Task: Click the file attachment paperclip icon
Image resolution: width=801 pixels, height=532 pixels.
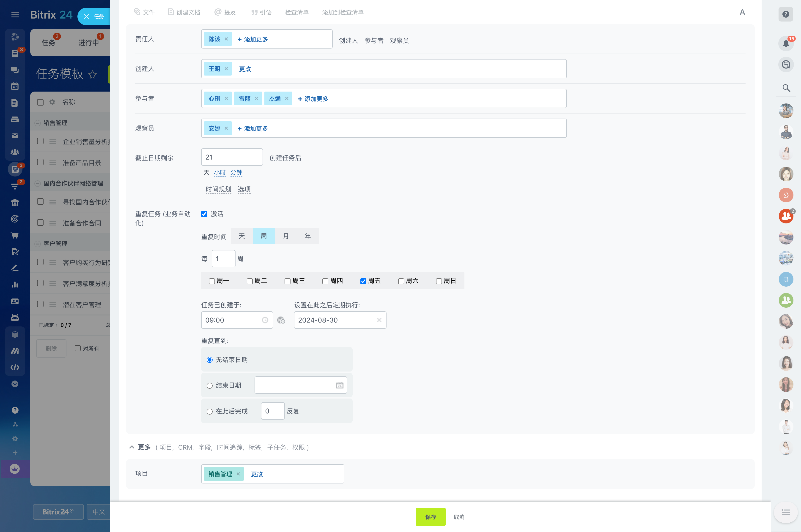Action: (x=137, y=12)
